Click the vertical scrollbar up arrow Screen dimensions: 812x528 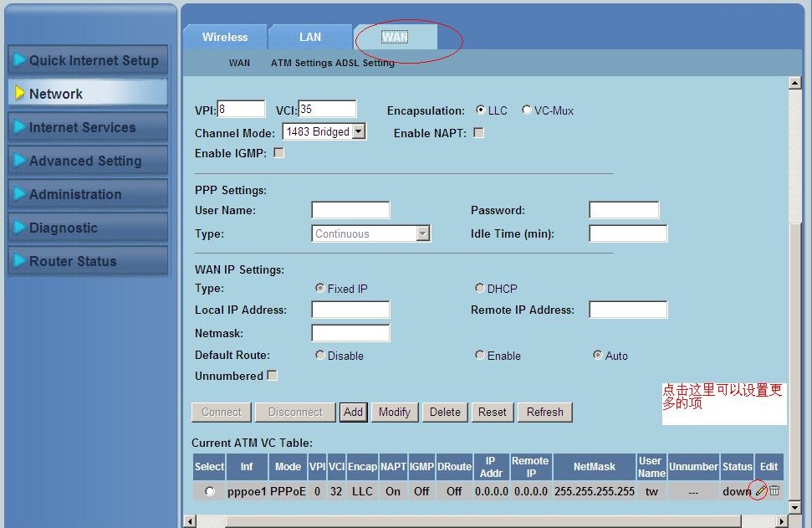[795, 82]
